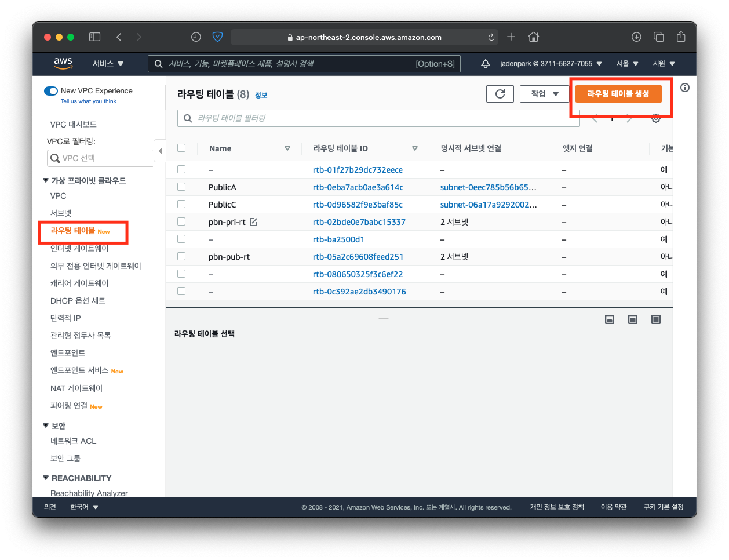This screenshot has height=560, width=729.
Task: Sort by Name column arrow
Action: click(287, 148)
